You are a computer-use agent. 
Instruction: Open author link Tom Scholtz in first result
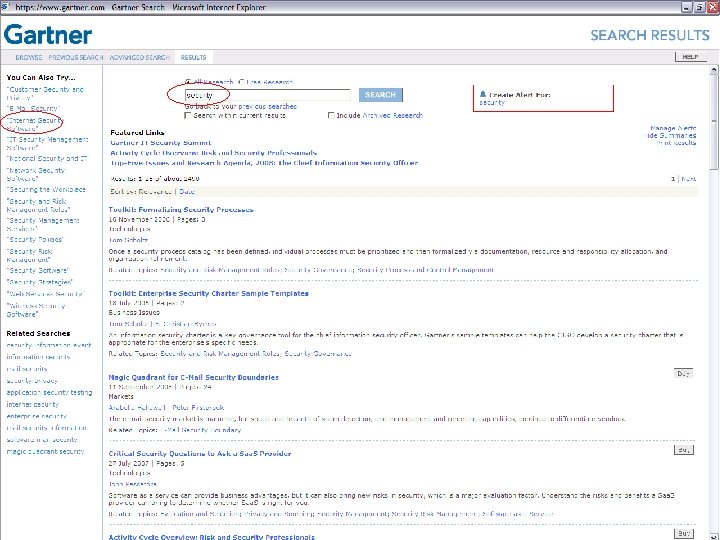(x=128, y=240)
